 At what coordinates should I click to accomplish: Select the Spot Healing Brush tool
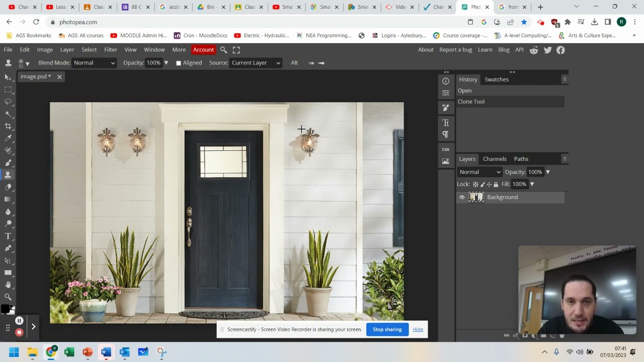click(8, 150)
